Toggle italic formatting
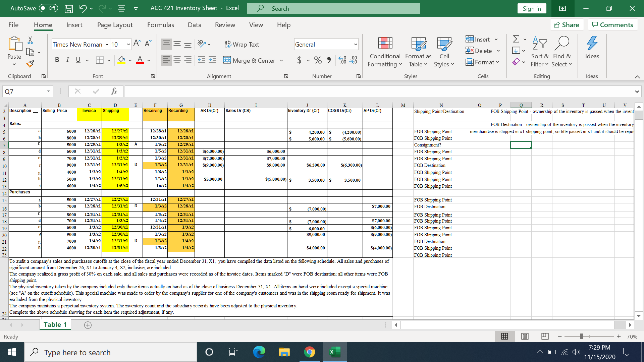644x362 pixels. [x=67, y=60]
